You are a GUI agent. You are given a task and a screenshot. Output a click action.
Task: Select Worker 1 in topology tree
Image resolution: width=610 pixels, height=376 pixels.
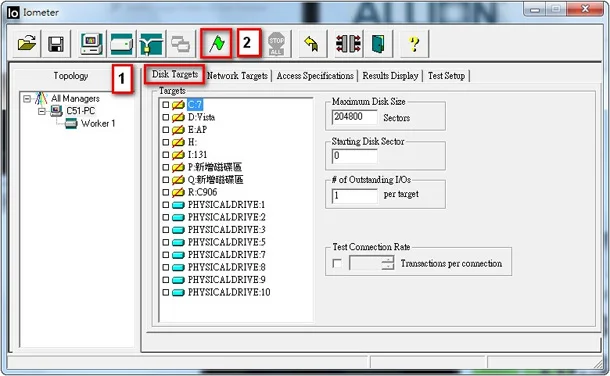pyautogui.click(x=98, y=124)
